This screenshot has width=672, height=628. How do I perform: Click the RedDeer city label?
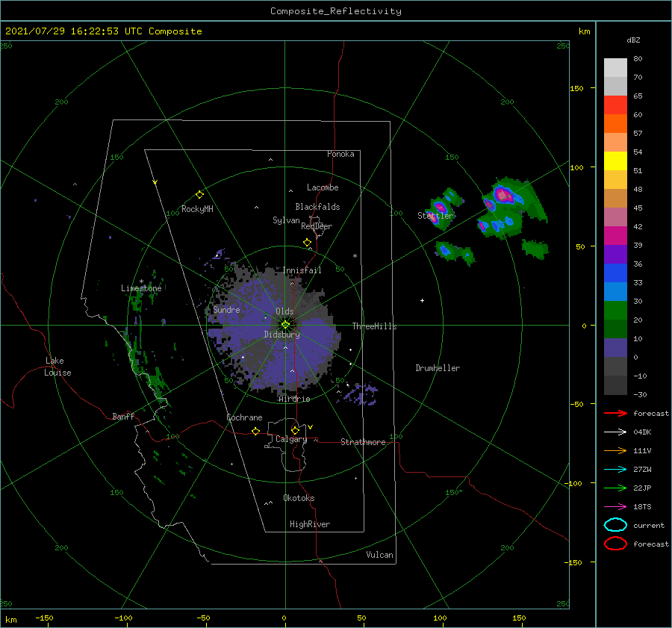pyautogui.click(x=317, y=226)
